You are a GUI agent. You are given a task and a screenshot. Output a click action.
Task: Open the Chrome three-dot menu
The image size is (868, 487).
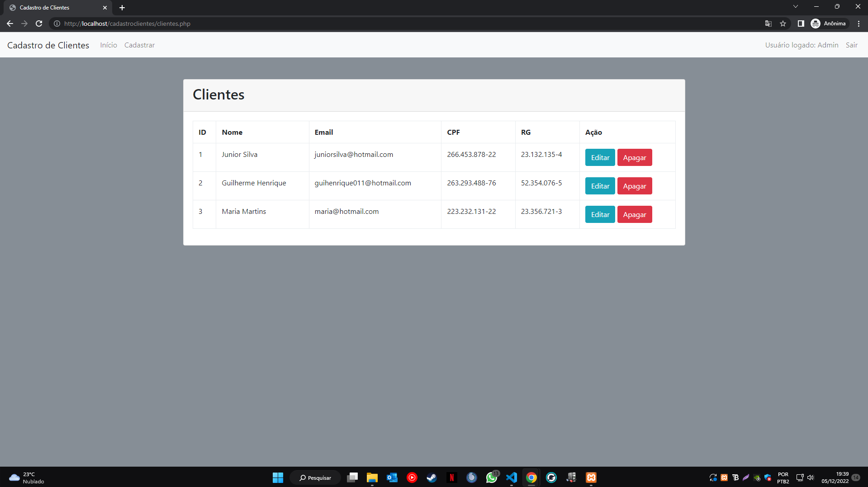(x=859, y=24)
